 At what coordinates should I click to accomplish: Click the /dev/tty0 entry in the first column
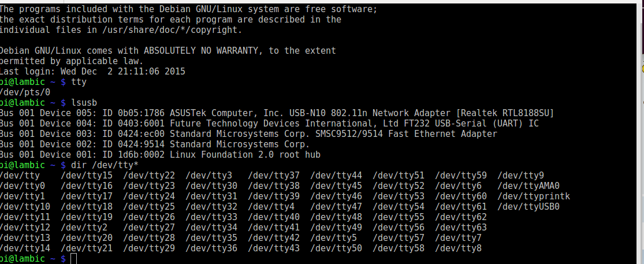pyautogui.click(x=23, y=185)
